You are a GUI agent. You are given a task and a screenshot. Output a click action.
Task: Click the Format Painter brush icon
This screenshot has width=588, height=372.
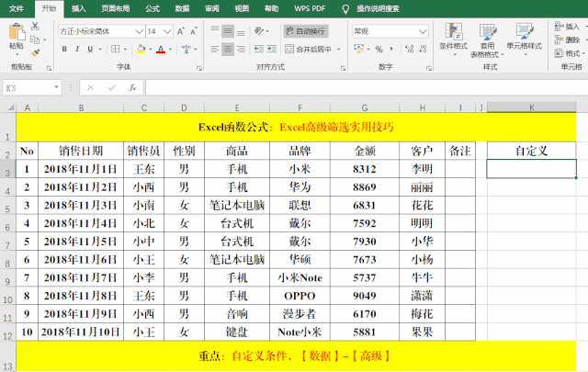(x=36, y=52)
